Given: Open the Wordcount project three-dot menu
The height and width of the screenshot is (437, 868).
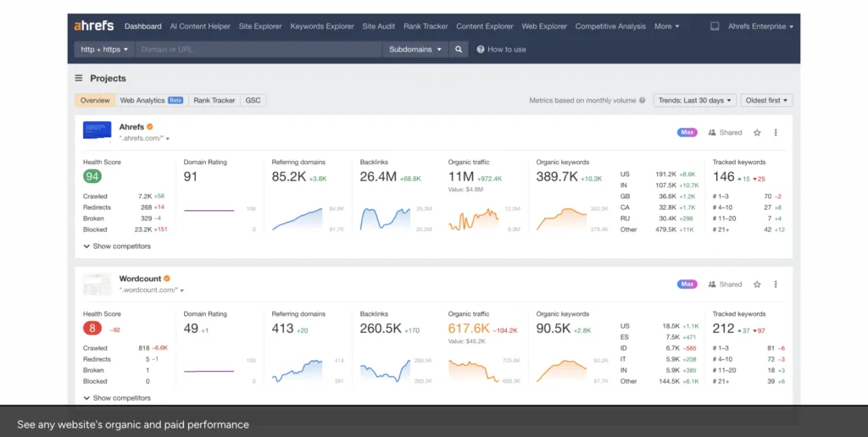Looking at the screenshot, I should tap(776, 285).
